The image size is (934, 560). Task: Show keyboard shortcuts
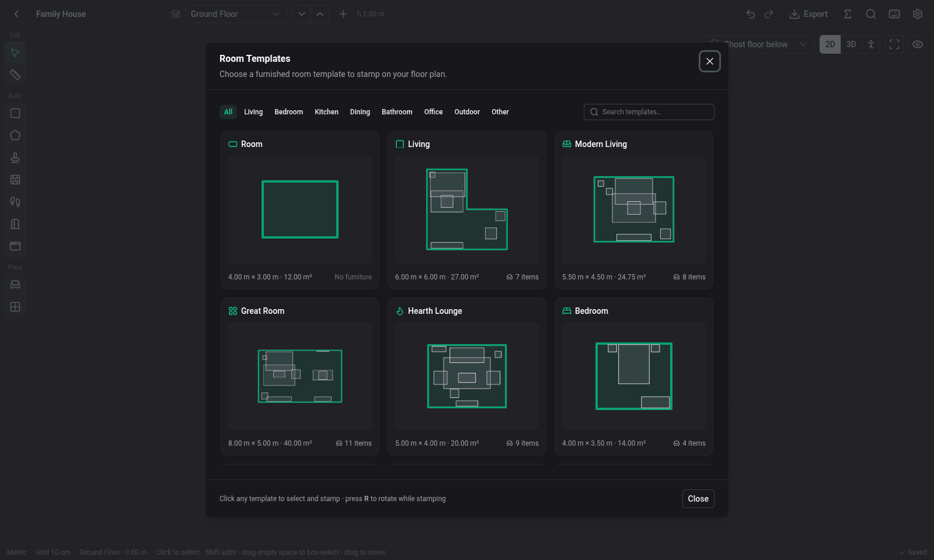tap(894, 14)
